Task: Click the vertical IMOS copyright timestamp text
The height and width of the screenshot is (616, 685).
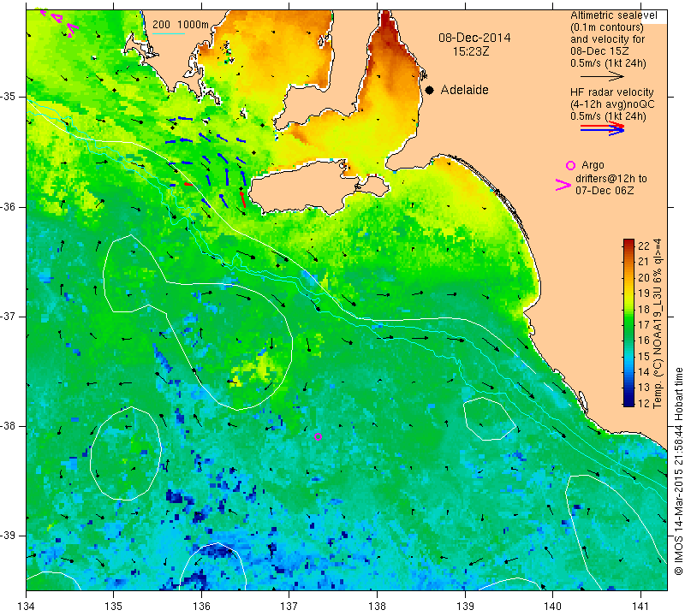Action: coord(678,471)
